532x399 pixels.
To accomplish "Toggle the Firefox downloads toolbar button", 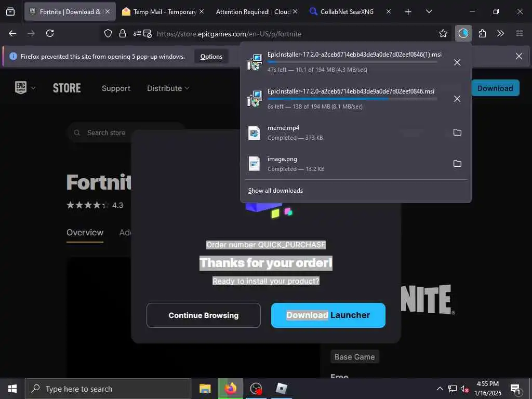I will pos(463,33).
